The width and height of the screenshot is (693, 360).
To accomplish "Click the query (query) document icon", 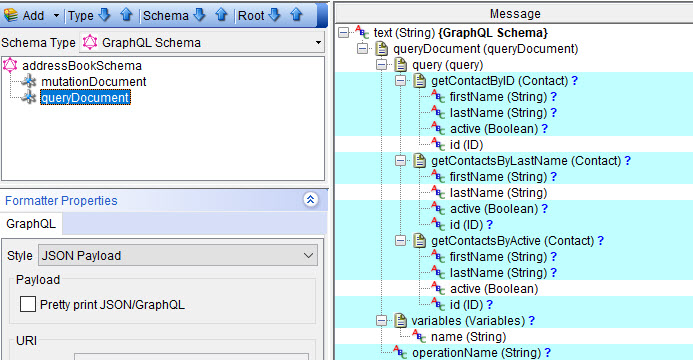I will (400, 64).
